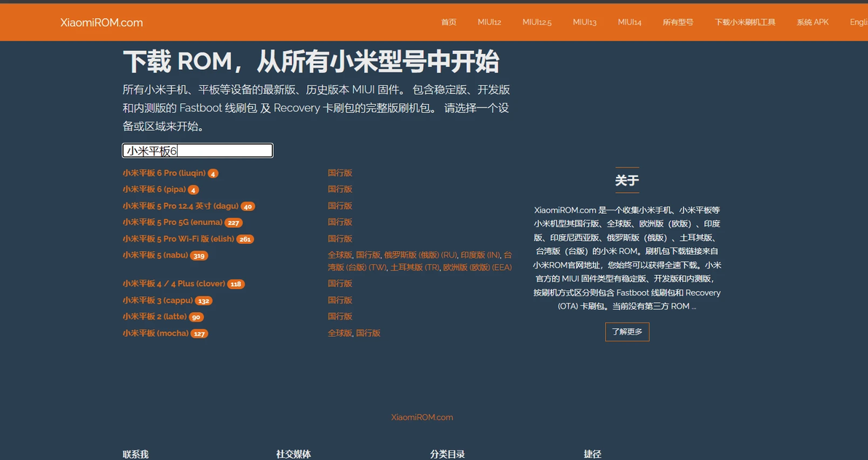Click the 捷径 footer heading

coord(592,454)
